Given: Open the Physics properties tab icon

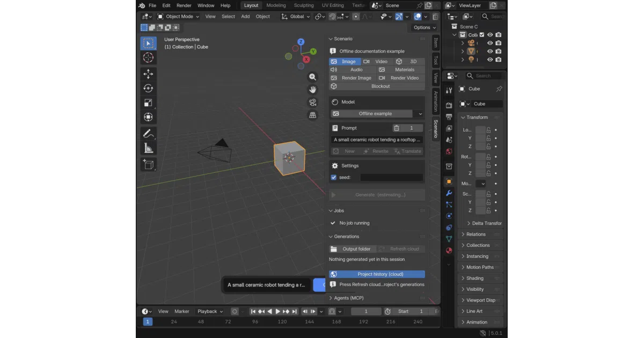Looking at the screenshot, I should pyautogui.click(x=449, y=216).
